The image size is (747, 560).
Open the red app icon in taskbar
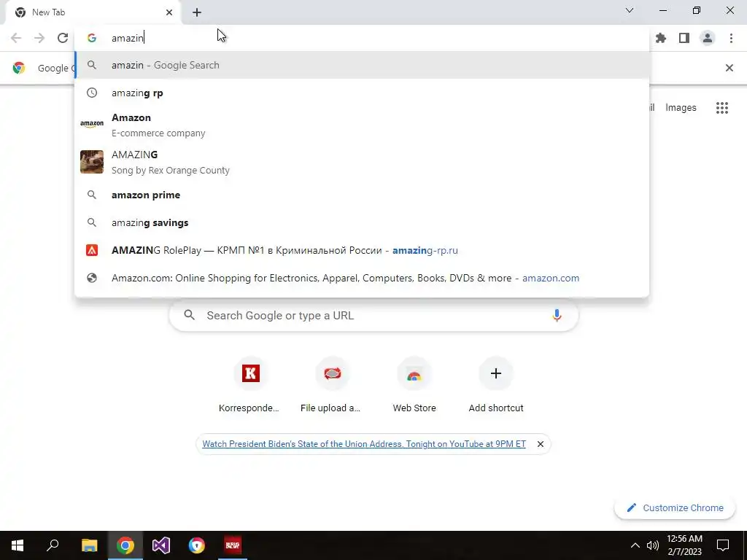pyautogui.click(x=233, y=545)
